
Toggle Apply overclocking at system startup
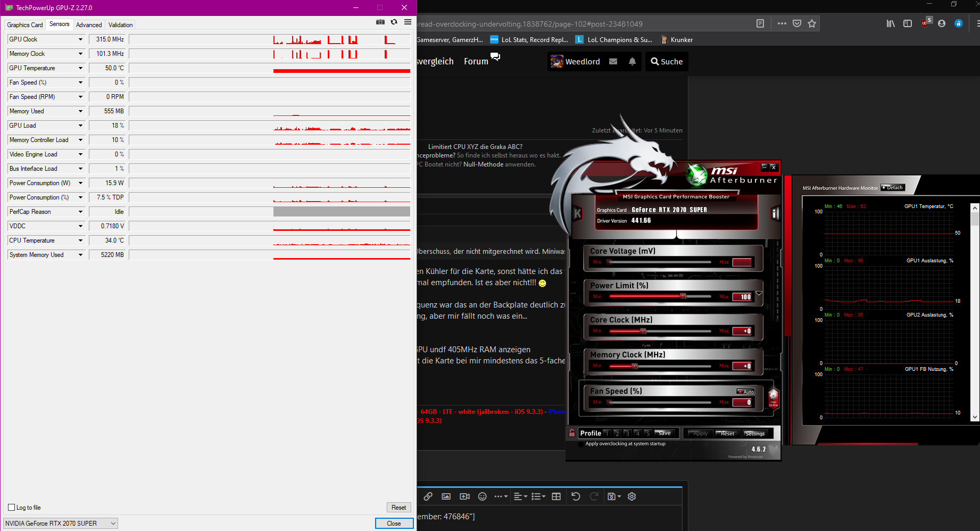coord(582,444)
